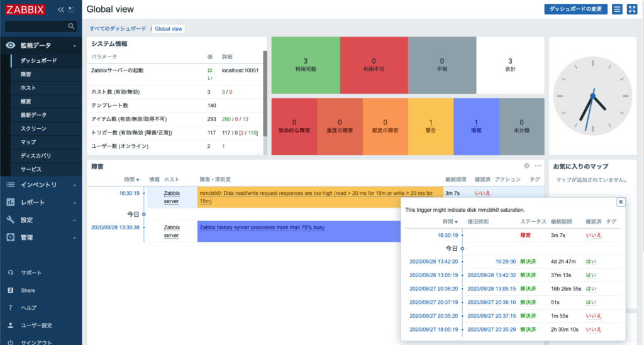Expand the インベントリ section
The height and width of the screenshot is (345, 644).
tap(74, 185)
